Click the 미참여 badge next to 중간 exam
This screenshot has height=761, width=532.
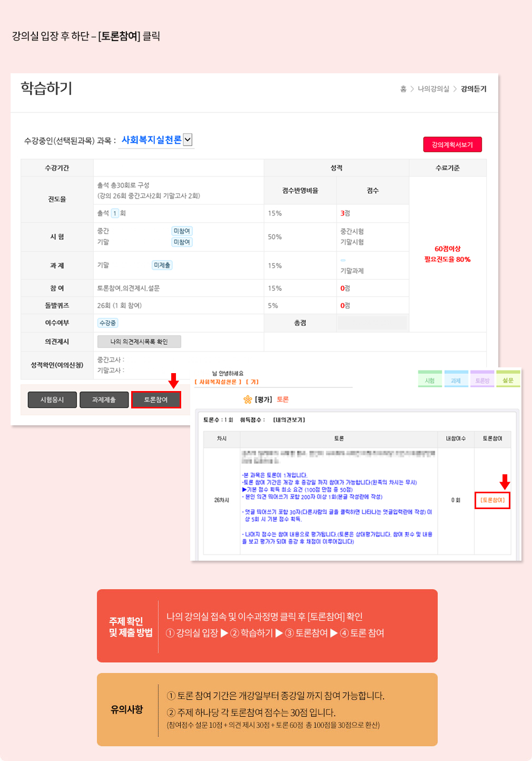(x=181, y=231)
